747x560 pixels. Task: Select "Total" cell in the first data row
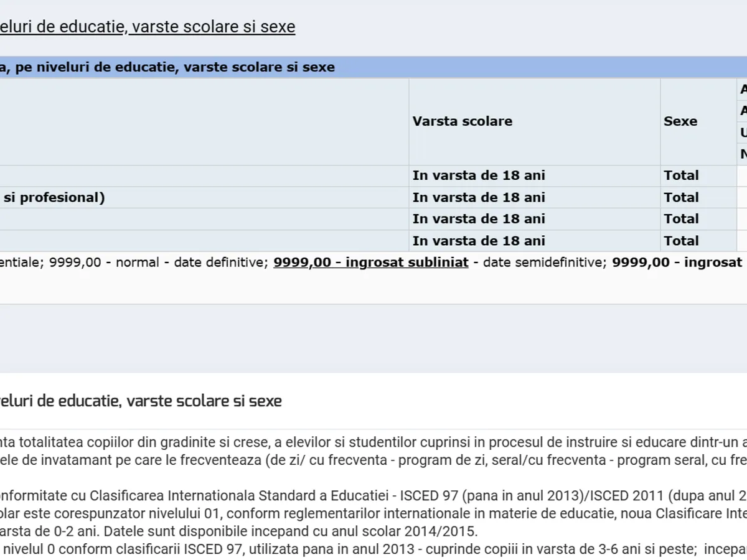pyautogui.click(x=681, y=175)
